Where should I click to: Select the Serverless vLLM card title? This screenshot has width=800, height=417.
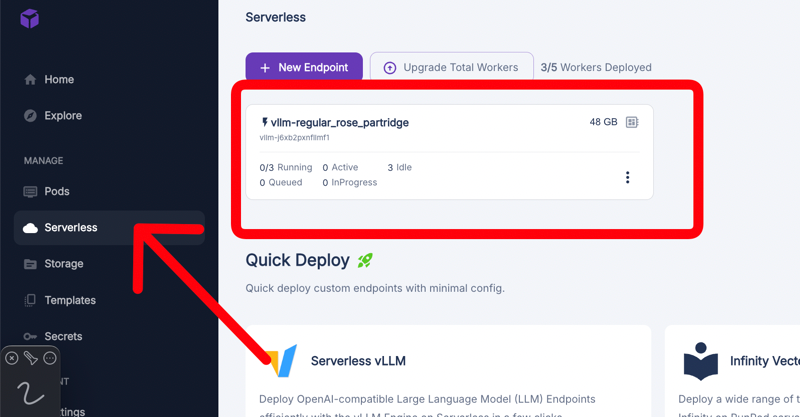click(358, 361)
